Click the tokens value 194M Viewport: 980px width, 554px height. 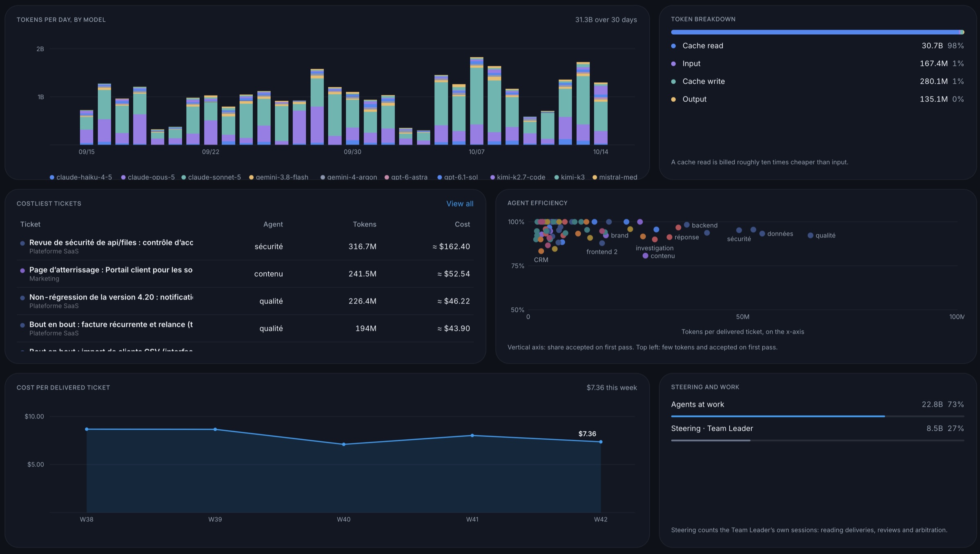click(366, 329)
